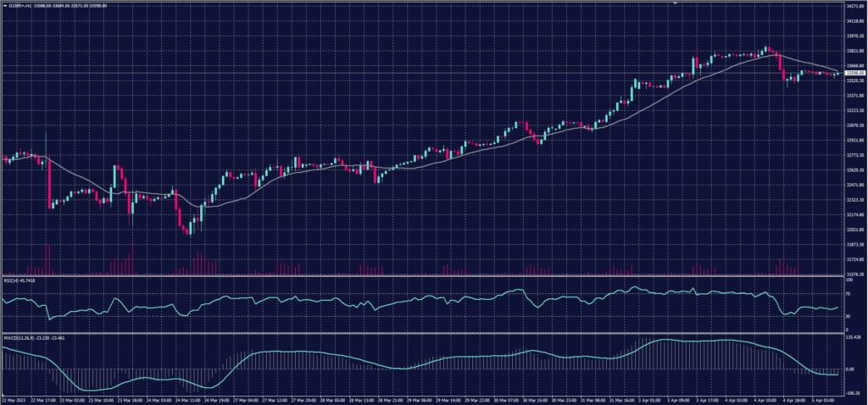The width and height of the screenshot is (868, 405).
Task: Click the 5 Apr 03:00 time axis label
Action: [822, 398]
